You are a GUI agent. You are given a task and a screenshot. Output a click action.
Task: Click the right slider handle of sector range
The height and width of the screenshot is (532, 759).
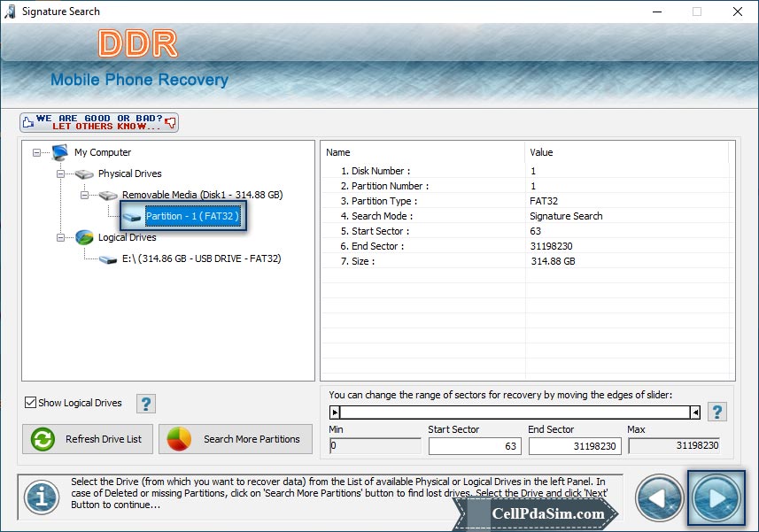695,412
